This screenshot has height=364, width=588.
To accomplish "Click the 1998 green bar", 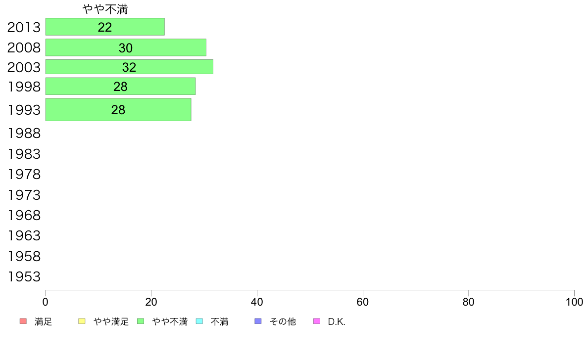I will pyautogui.click(x=120, y=86).
